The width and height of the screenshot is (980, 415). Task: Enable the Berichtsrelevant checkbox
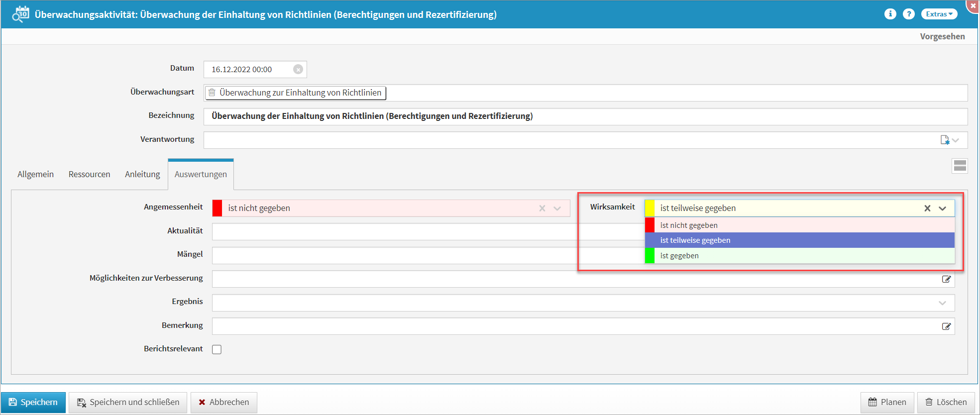tap(217, 349)
